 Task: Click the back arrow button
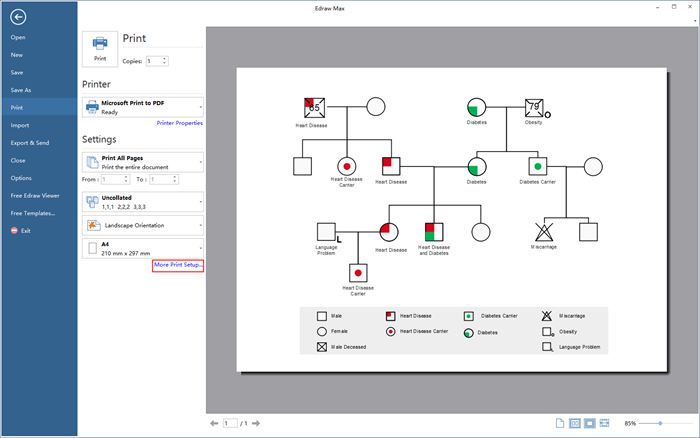click(20, 17)
